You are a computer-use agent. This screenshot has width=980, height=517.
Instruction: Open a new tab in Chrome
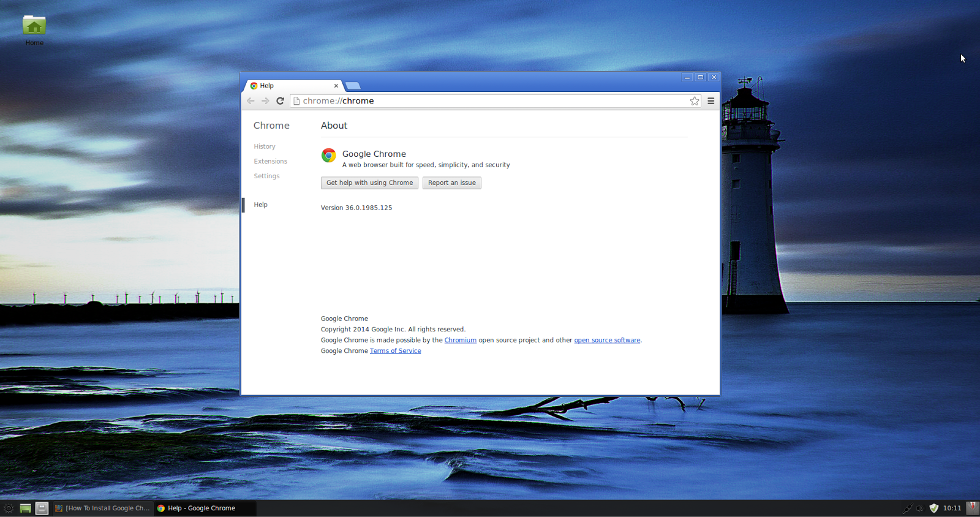tap(353, 86)
